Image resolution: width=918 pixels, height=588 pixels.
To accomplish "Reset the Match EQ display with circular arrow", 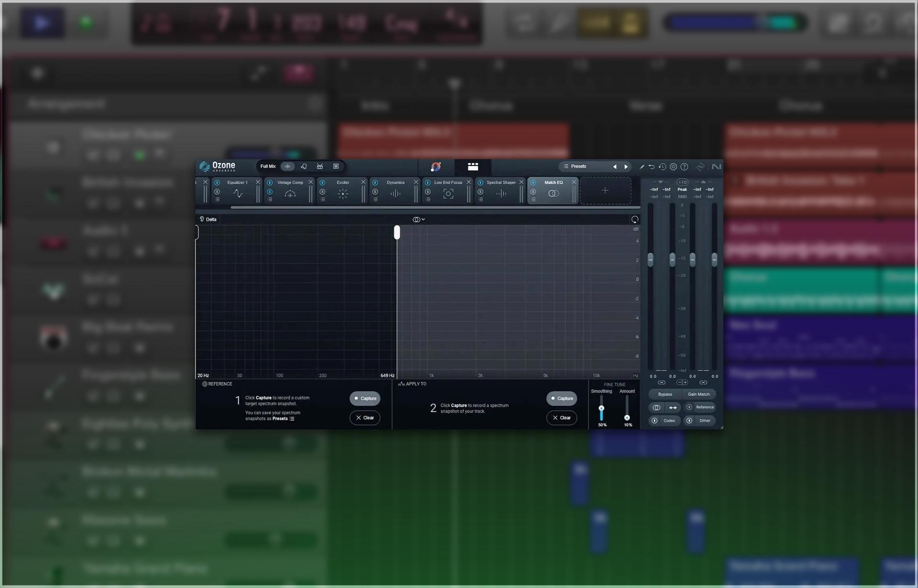I will pos(634,219).
